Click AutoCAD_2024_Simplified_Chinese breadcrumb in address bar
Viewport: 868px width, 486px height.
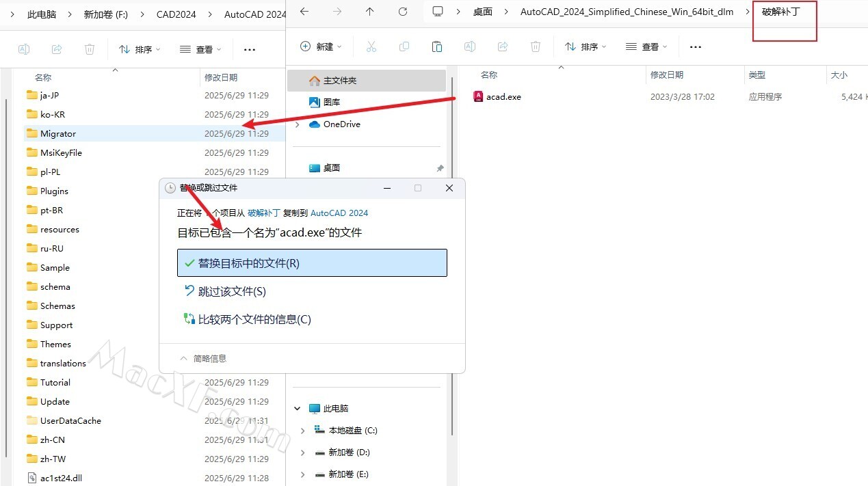(x=627, y=12)
